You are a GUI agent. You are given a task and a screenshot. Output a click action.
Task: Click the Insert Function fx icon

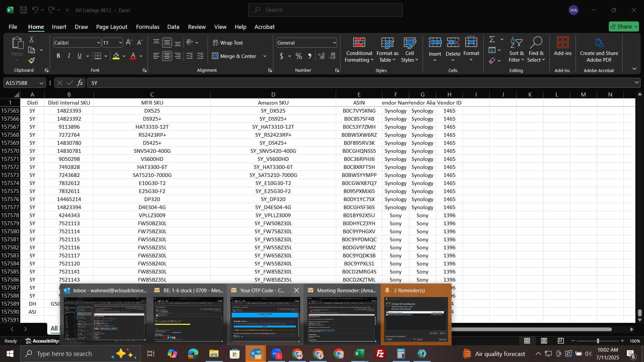pyautogui.click(x=80, y=83)
